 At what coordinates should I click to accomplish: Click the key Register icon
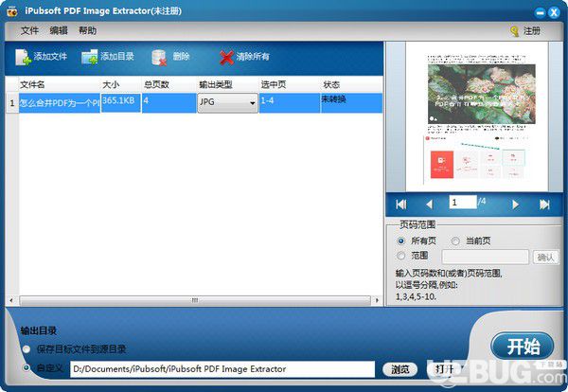point(514,31)
